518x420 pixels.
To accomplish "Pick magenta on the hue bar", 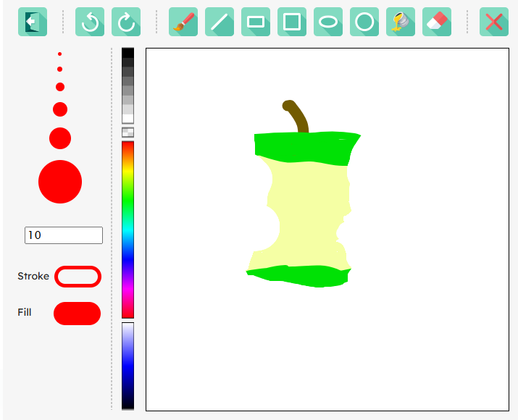I will pos(128,289).
